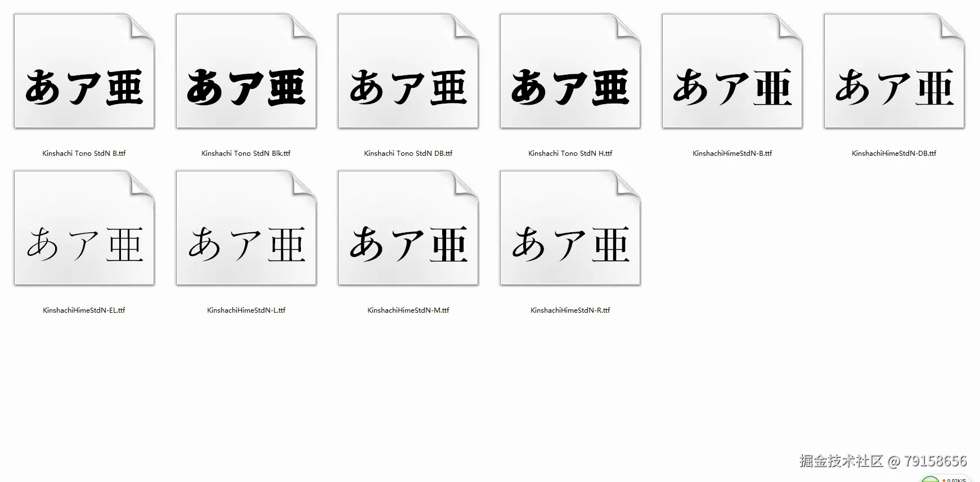The height and width of the screenshot is (482, 980).
Task: Click the file name 'KinshachiHimeStdN-B.ttf'
Action: click(732, 153)
